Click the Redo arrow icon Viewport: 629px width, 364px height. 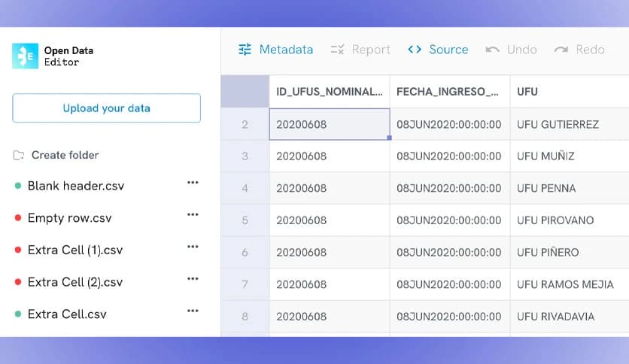561,50
